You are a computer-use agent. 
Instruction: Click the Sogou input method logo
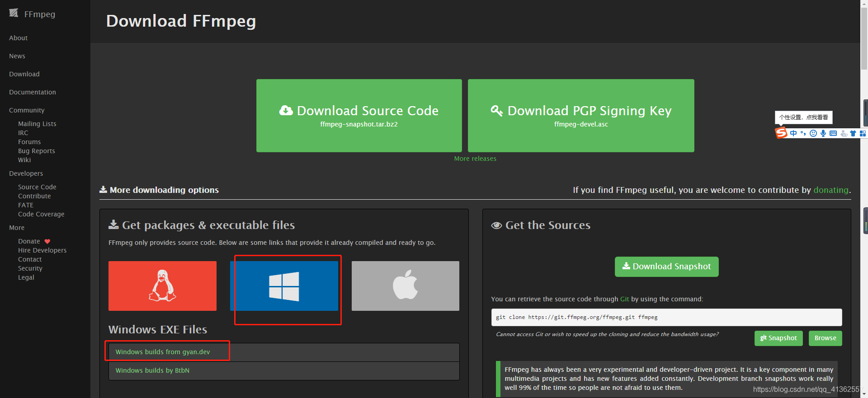[781, 133]
